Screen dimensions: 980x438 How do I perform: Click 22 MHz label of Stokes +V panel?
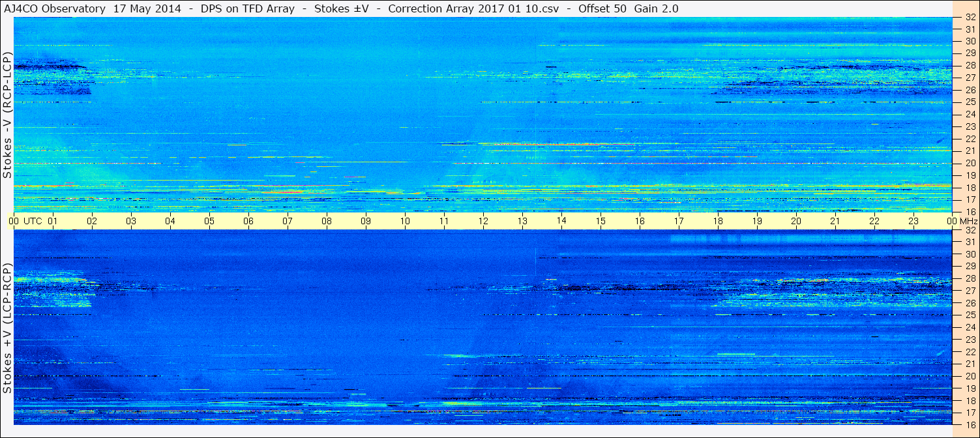pos(970,351)
